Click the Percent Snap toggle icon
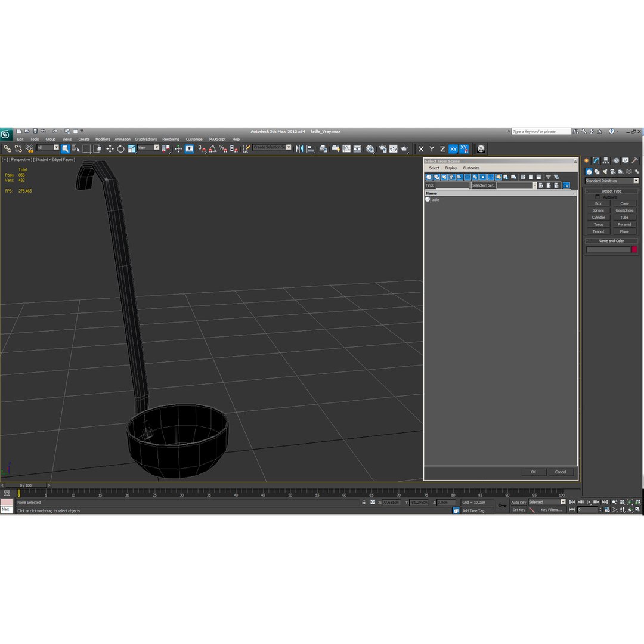 (224, 148)
